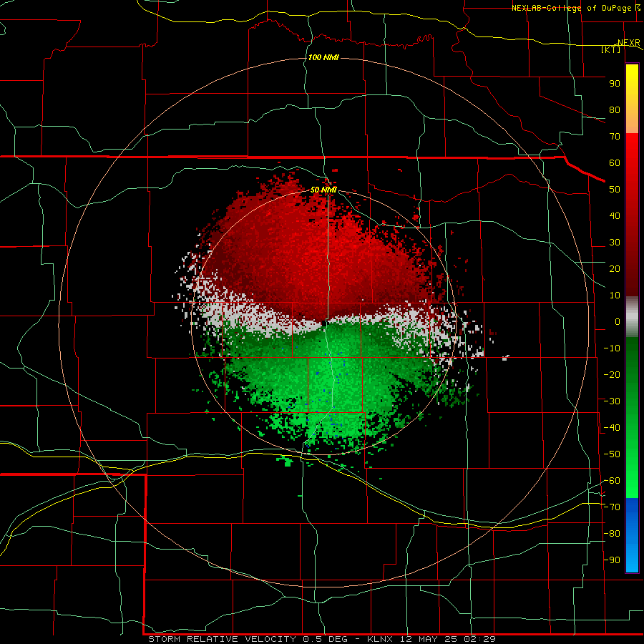Click the 50 value on velocity scale
This screenshot has height=644, width=644.
coord(615,190)
